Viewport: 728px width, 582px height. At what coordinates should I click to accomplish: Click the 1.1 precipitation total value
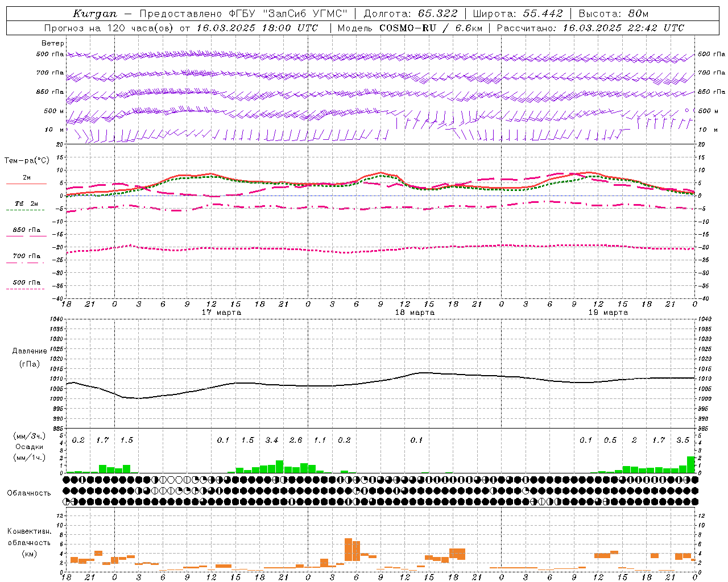click(x=320, y=440)
